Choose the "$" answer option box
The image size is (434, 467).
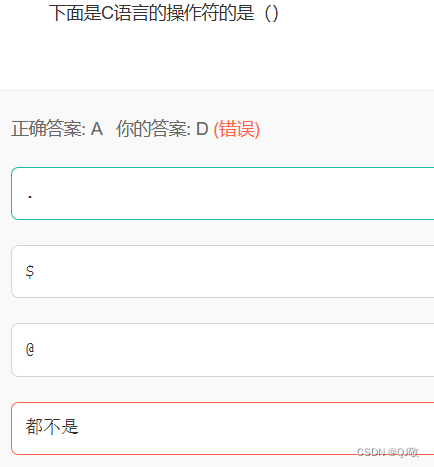click(223, 271)
